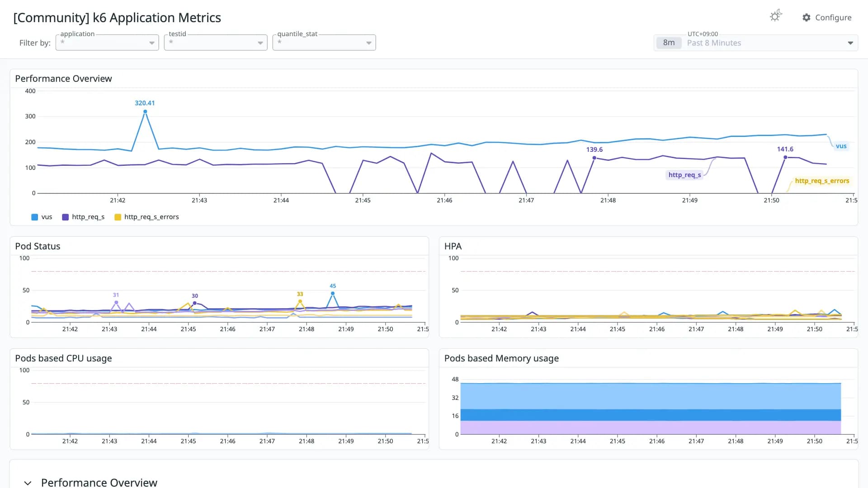Collapse the Performance Overview section chevron
The height and width of the screenshot is (488, 868).
(x=28, y=483)
